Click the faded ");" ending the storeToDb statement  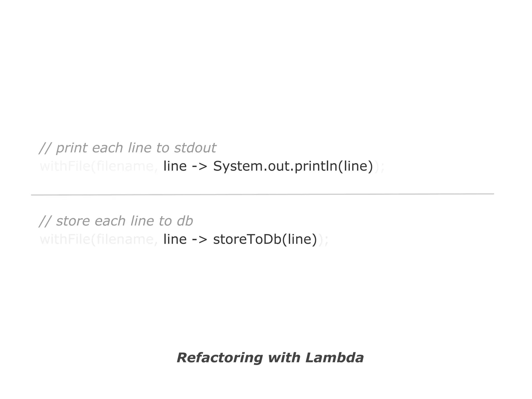click(323, 240)
